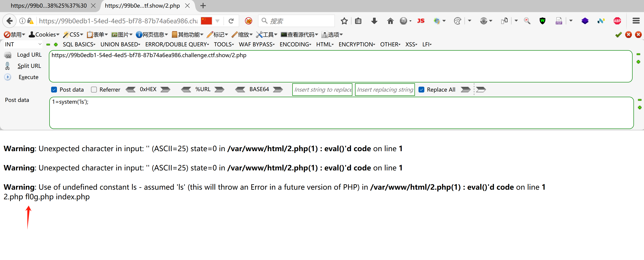
Task: Click the Insert string to replace field
Action: click(x=322, y=90)
